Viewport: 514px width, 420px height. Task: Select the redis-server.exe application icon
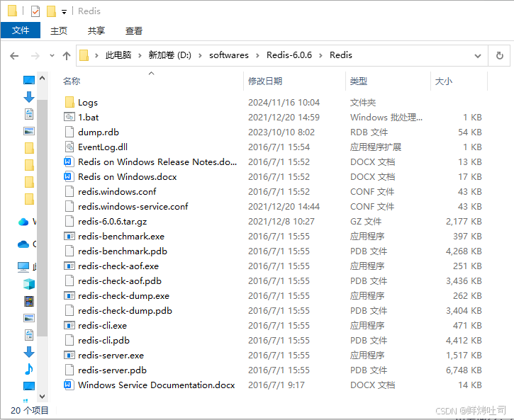coord(69,355)
